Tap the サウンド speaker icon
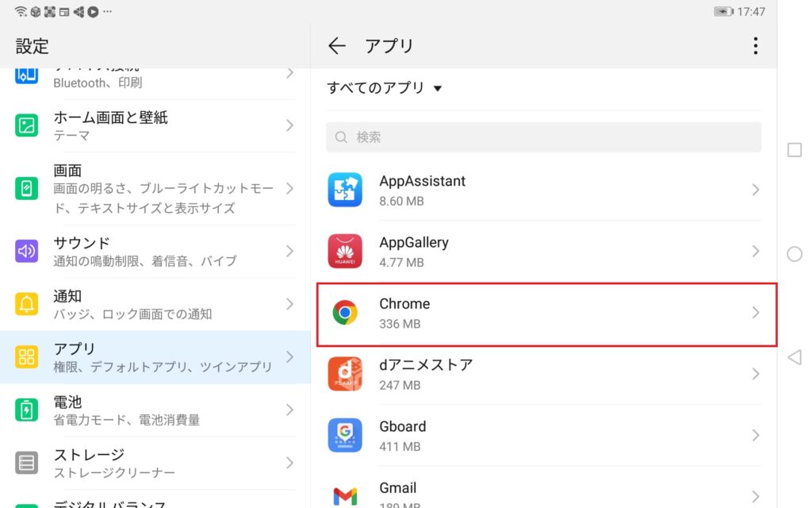 (26, 252)
